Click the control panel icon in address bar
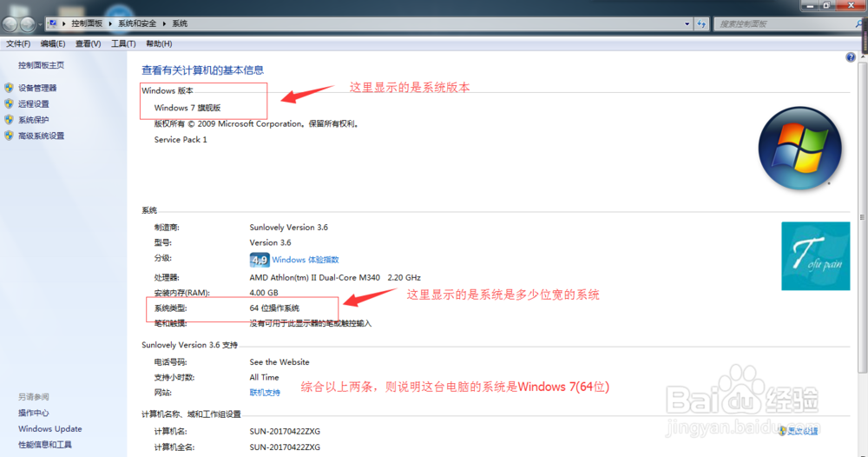This screenshot has width=868, height=457. click(x=52, y=23)
